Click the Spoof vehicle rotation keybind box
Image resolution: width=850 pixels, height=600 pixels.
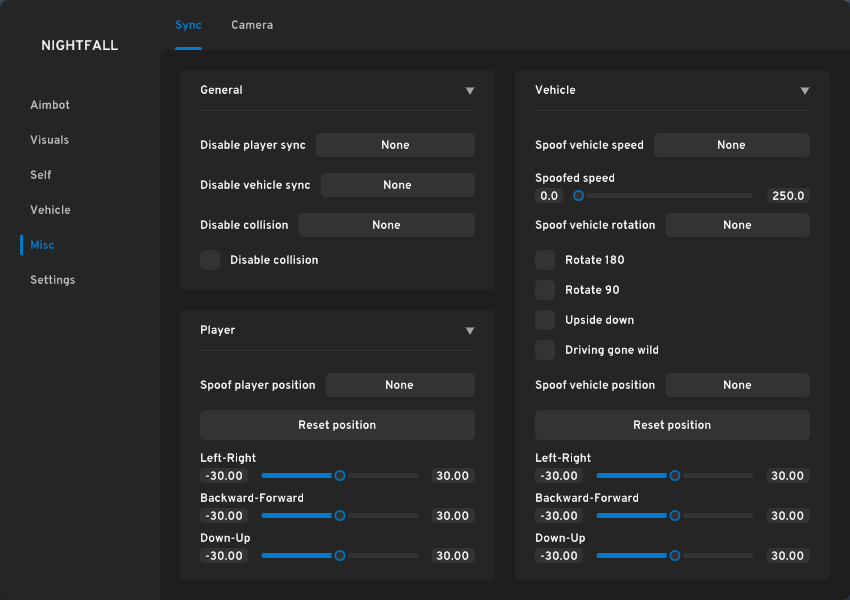[737, 225]
